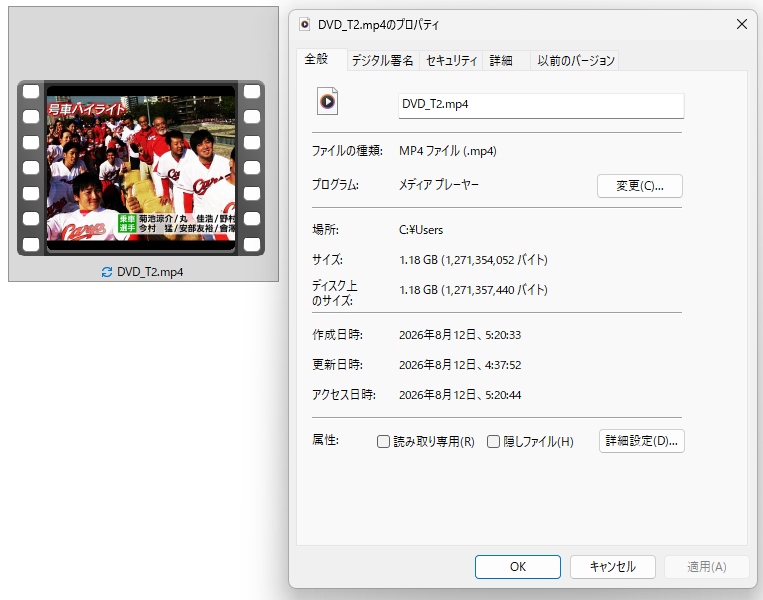Click the sync status icon next to DVD_T2.mp4
The width and height of the screenshot is (763, 600).
tap(107, 272)
